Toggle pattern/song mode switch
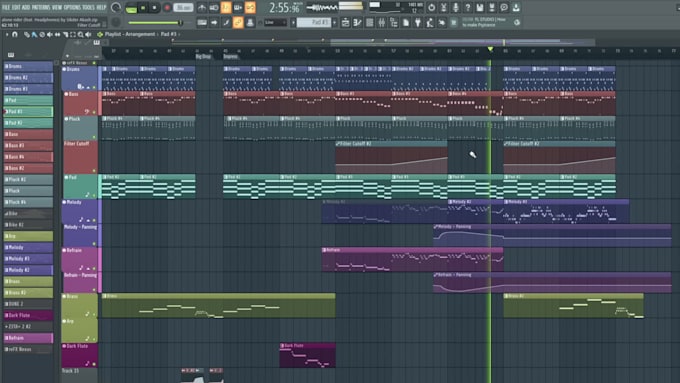 pyautogui.click(x=131, y=9)
